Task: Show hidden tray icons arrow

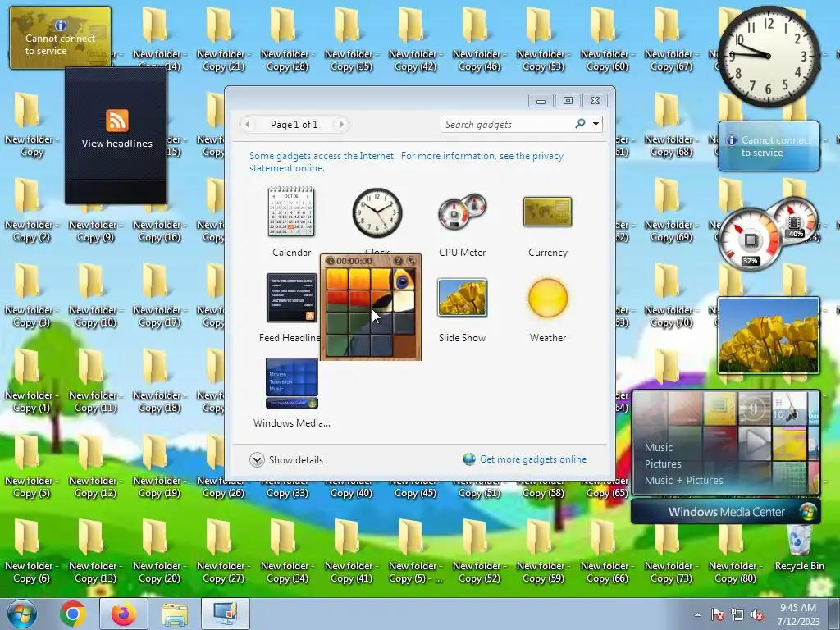Action: tap(697, 614)
